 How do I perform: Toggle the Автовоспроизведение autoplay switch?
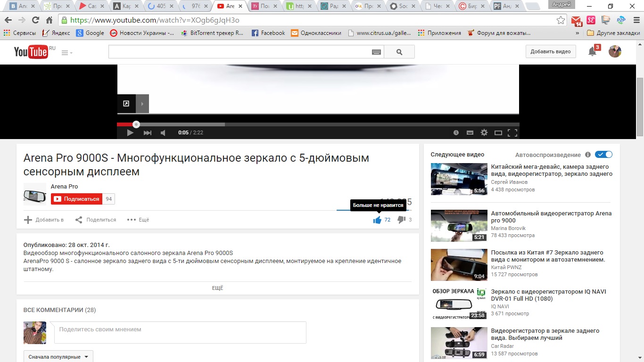point(603,155)
